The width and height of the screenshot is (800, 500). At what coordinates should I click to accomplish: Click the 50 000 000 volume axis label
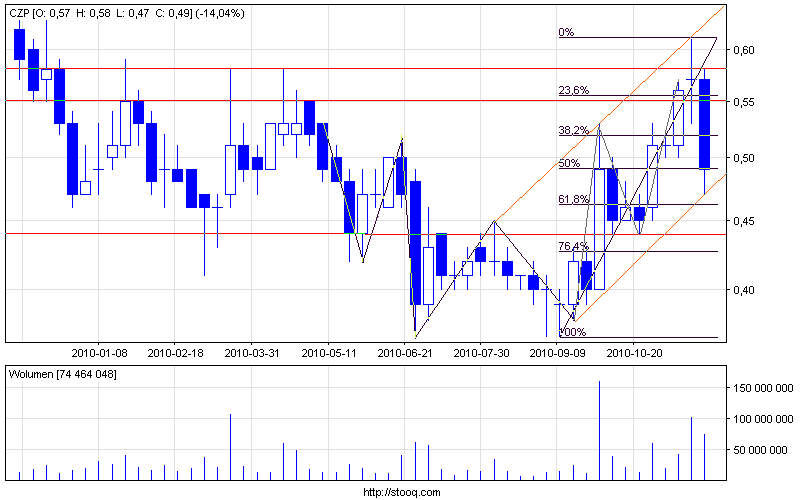760,450
